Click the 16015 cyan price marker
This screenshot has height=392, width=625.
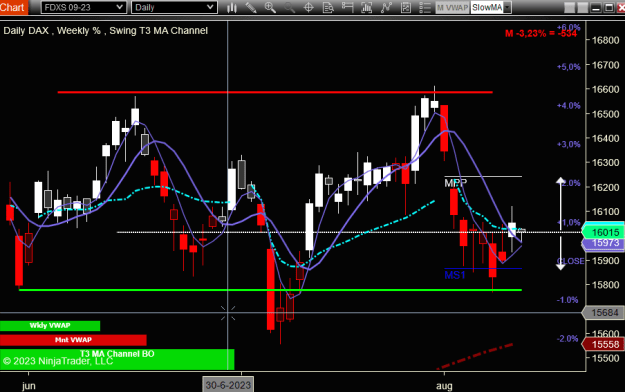coord(603,232)
